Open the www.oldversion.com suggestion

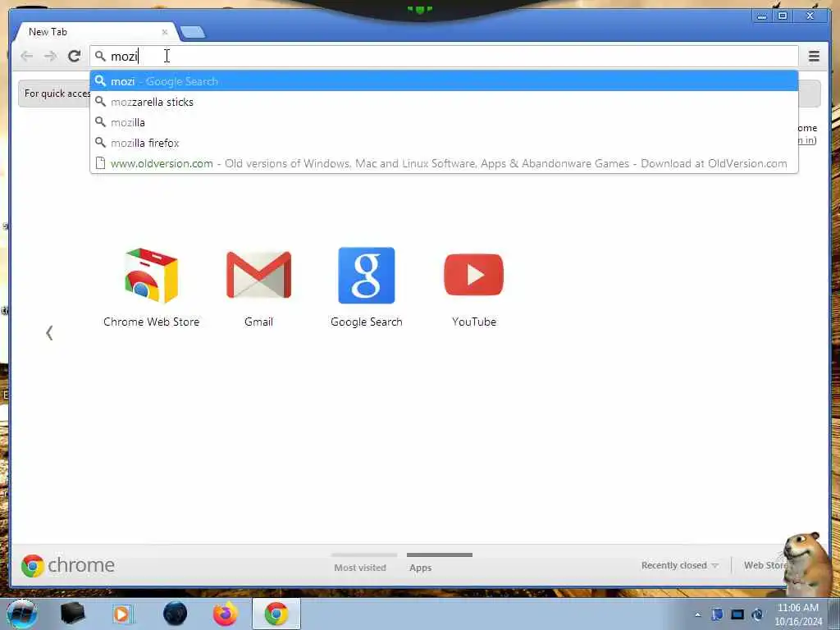pyautogui.click(x=444, y=163)
